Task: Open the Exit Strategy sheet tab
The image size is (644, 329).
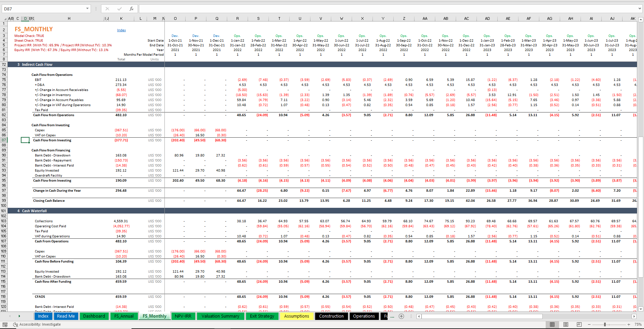Action: (x=262, y=316)
